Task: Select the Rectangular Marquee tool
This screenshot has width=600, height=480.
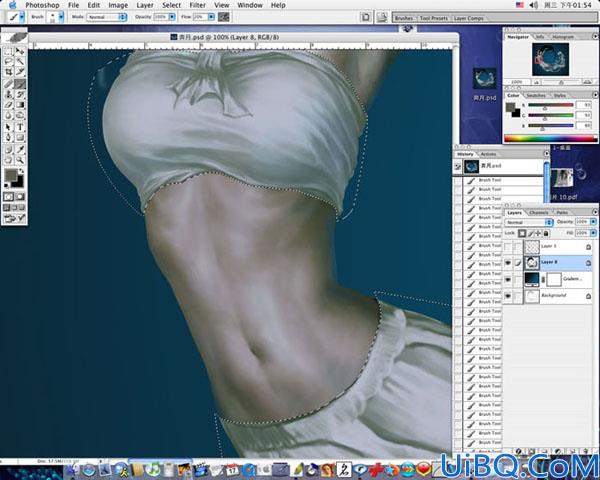Action: [8, 51]
